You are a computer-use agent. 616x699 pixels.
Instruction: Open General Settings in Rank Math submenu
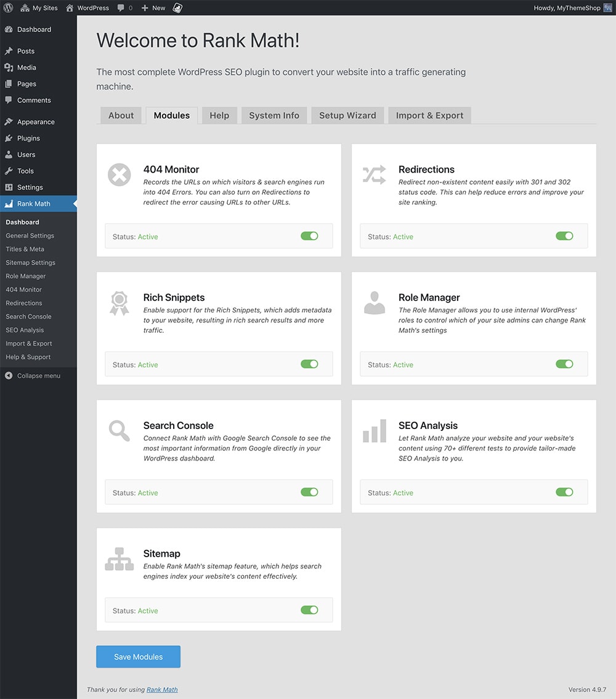coord(30,235)
